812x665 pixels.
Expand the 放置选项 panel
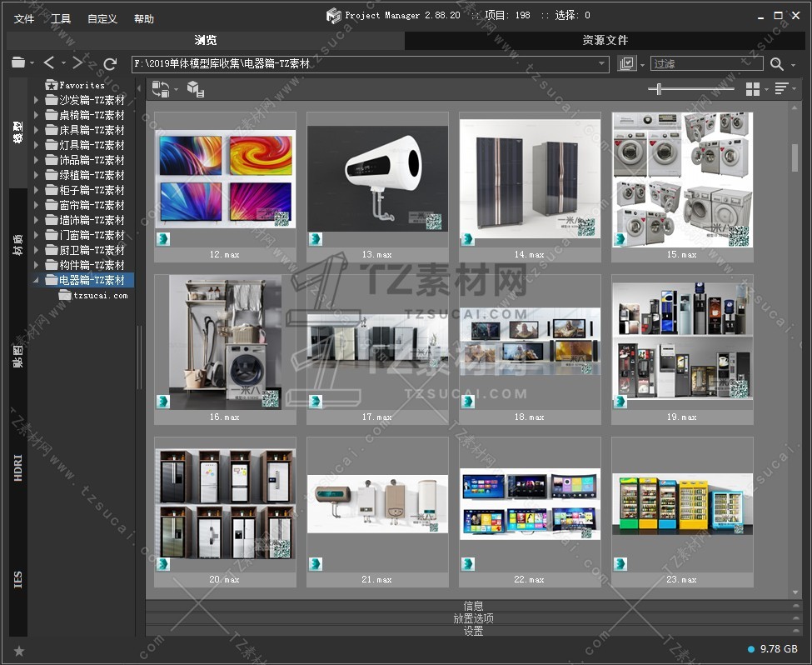pos(473,618)
